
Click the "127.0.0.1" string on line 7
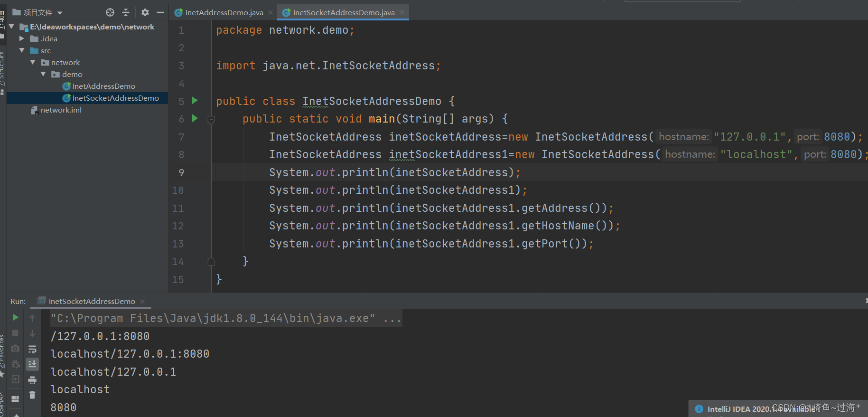click(750, 137)
